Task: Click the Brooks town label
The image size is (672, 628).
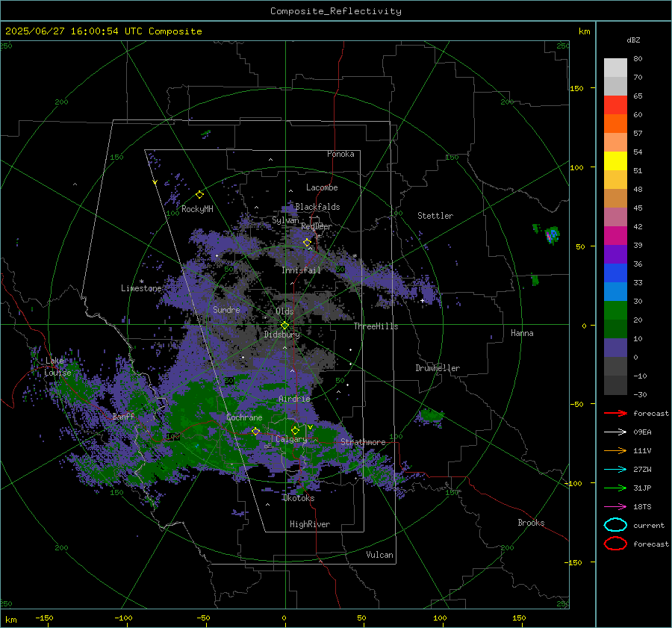Action: click(x=531, y=523)
